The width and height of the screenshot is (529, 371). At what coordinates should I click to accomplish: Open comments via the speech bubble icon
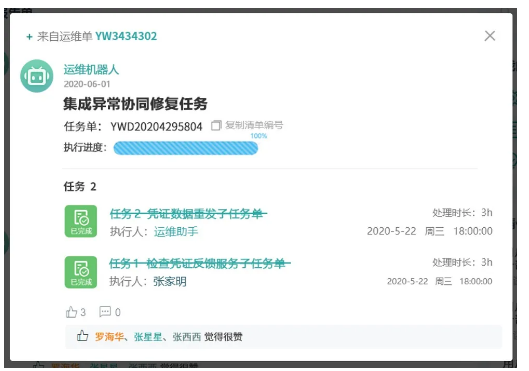(x=105, y=311)
